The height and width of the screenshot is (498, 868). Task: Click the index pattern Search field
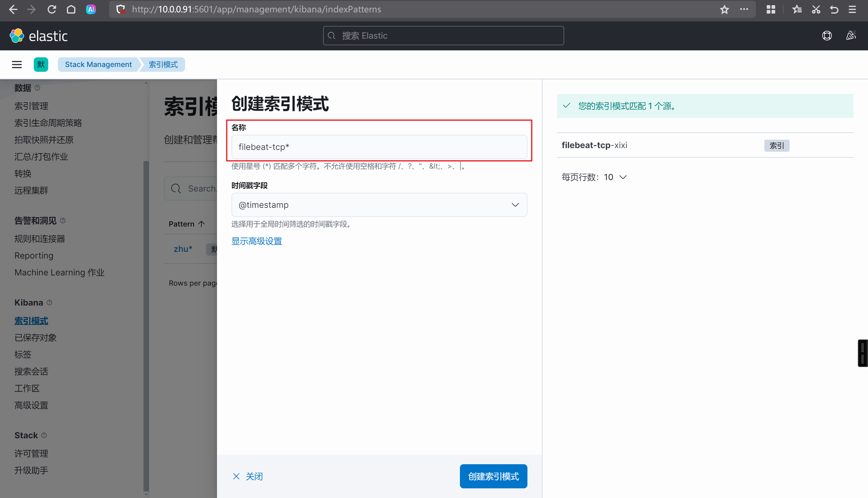pyautogui.click(x=191, y=189)
